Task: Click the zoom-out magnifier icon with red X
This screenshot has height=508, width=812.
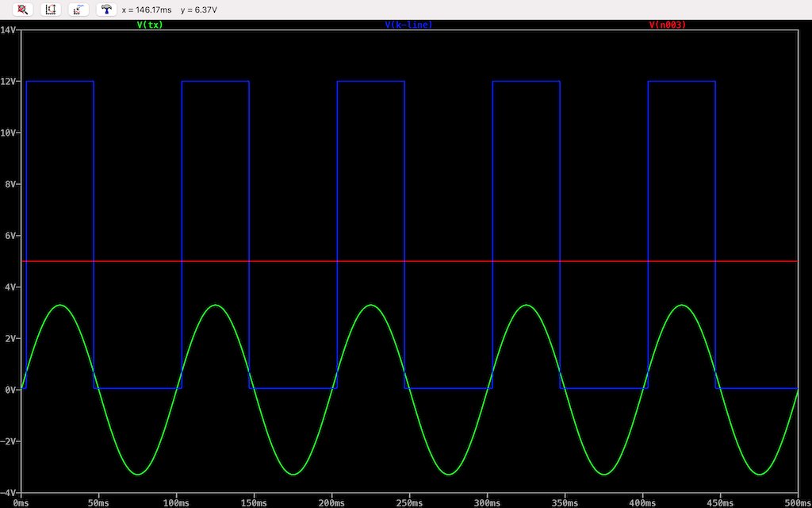Action: point(23,10)
